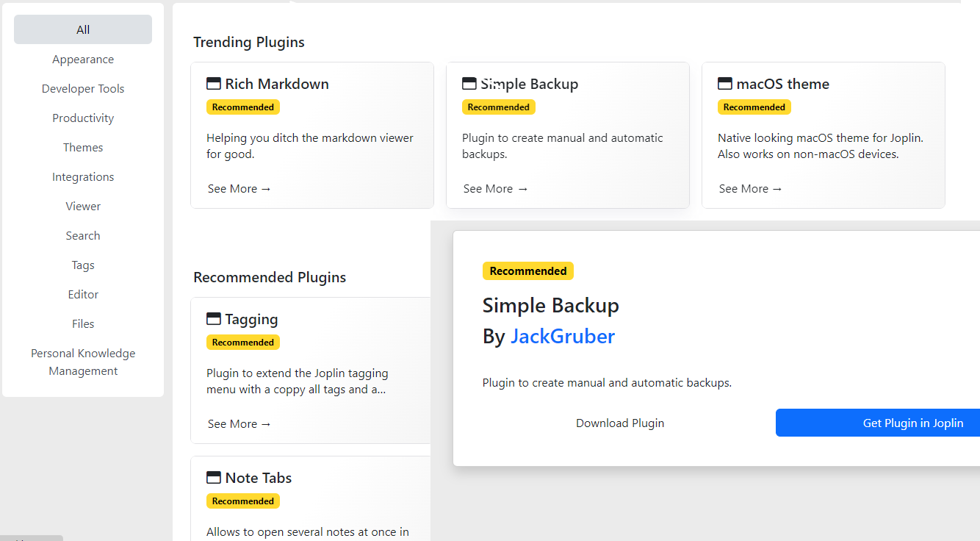Click the Tagging card title
Viewport: 980px width, 541px height.
pyautogui.click(x=251, y=319)
